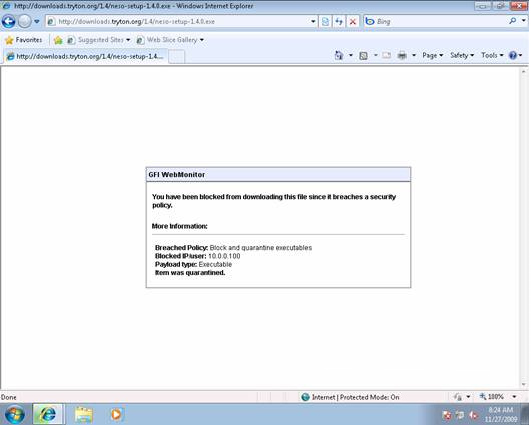Open the Favorites button

click(x=24, y=40)
